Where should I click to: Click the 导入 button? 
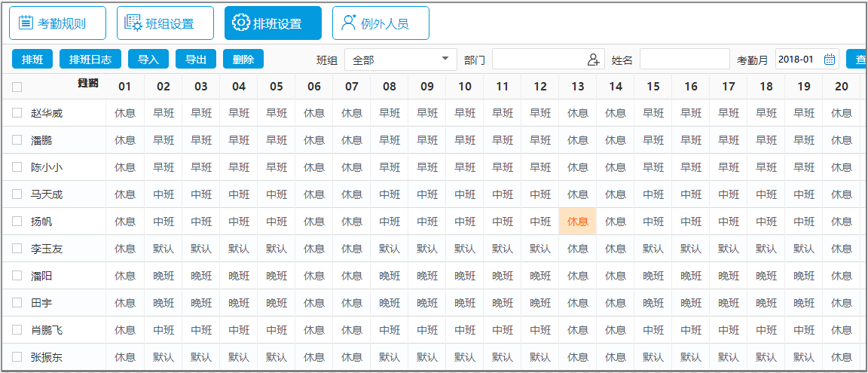click(x=148, y=60)
